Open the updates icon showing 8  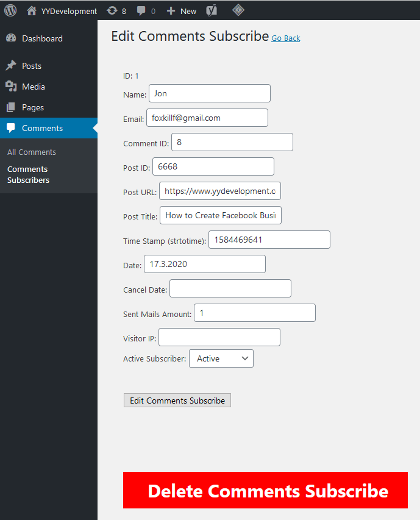coord(112,11)
